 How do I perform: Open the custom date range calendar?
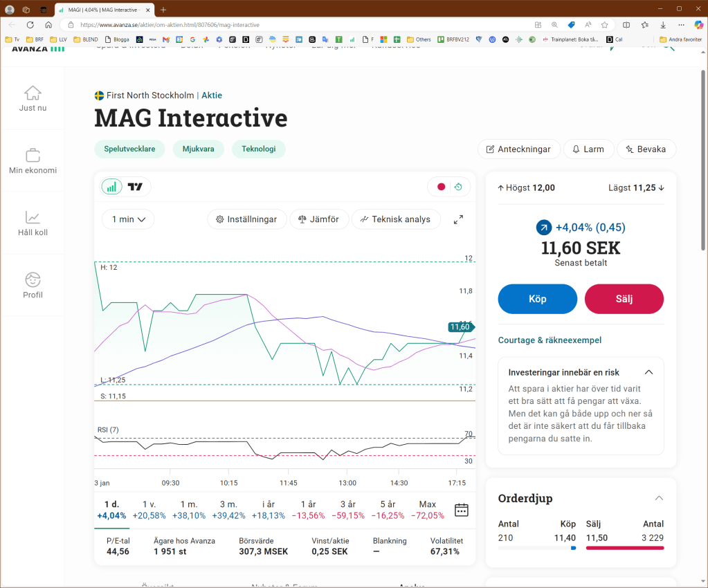(461, 510)
